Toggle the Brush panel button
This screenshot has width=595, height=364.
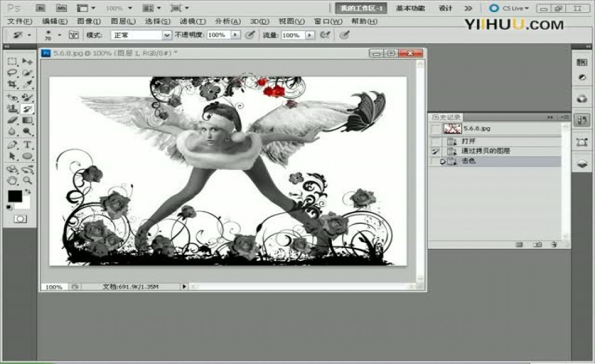point(74,35)
